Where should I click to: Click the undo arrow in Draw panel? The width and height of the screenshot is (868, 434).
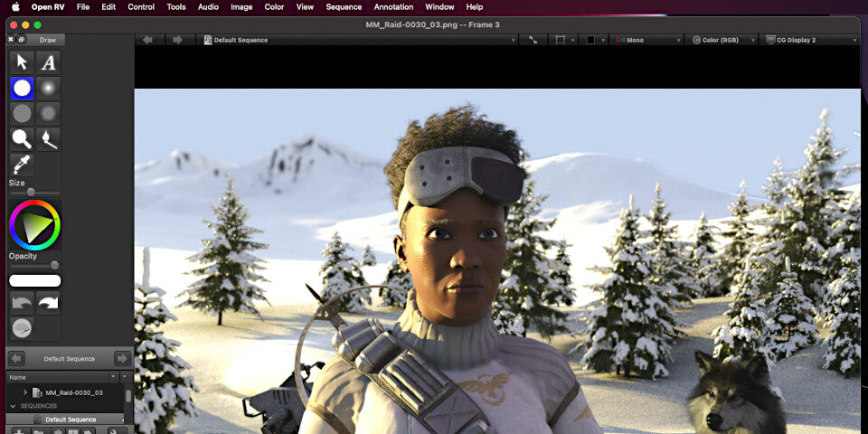click(x=22, y=303)
